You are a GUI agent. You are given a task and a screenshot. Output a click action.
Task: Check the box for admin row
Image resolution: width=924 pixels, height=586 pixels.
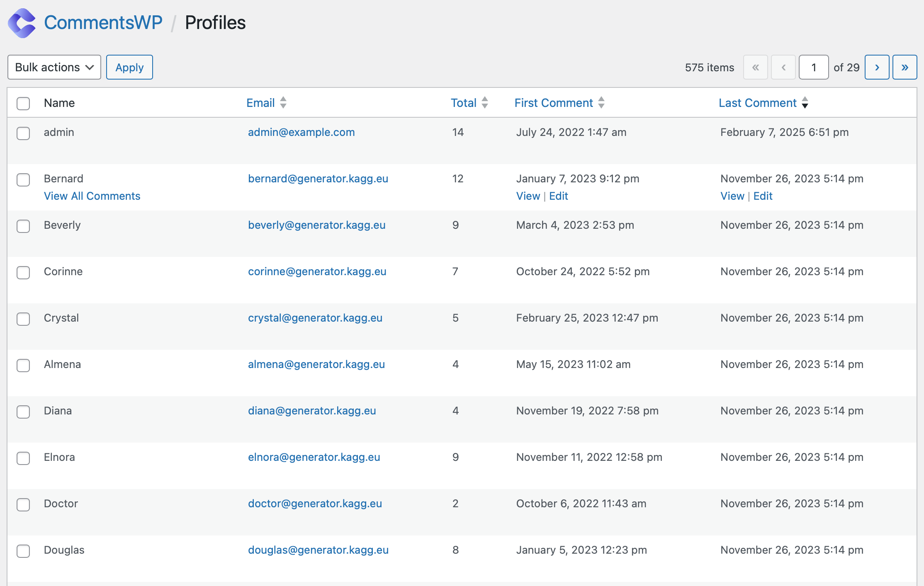[x=23, y=133]
